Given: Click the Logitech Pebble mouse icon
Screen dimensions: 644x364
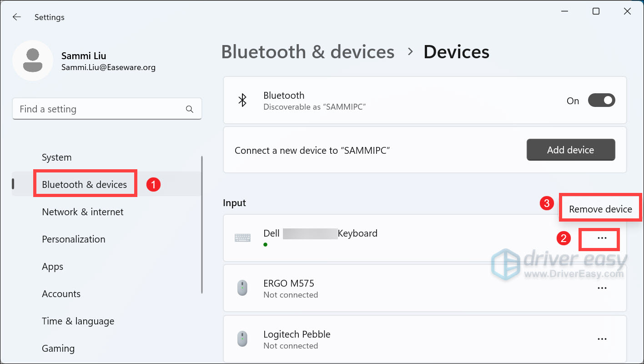Looking at the screenshot, I should point(242,339).
